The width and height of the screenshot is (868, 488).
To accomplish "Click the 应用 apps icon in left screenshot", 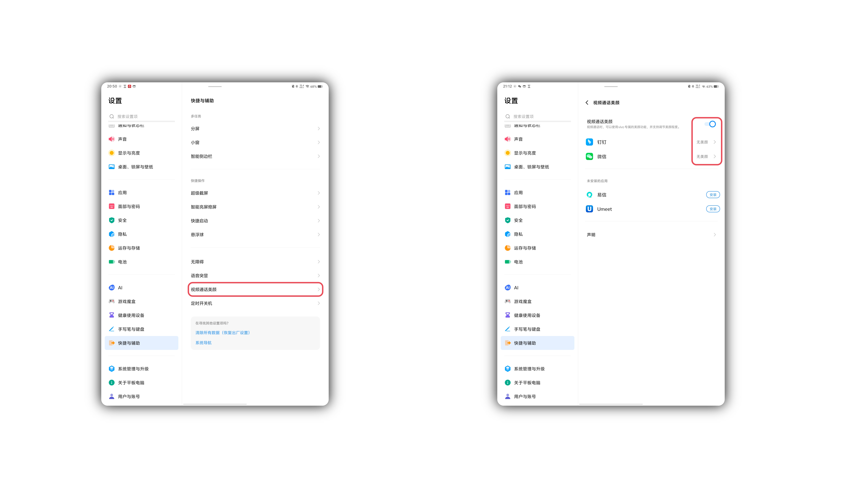I will click(x=112, y=193).
